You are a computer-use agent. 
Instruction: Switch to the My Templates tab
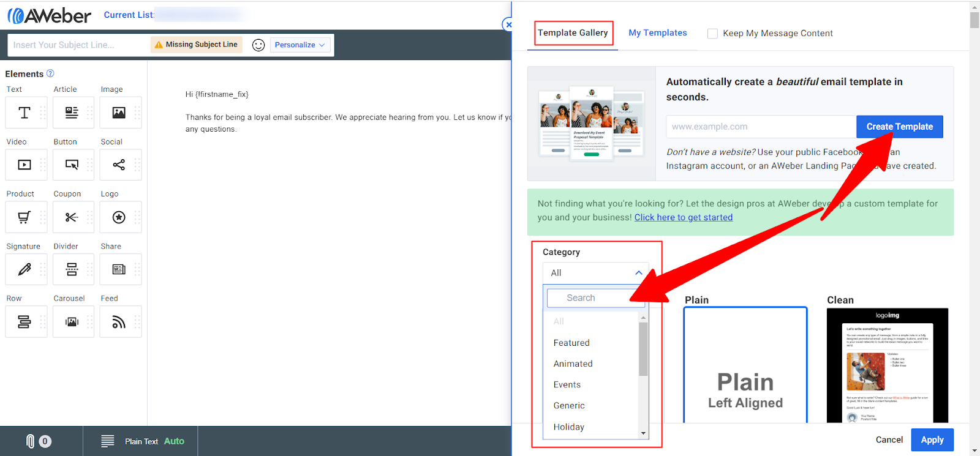coord(658,33)
